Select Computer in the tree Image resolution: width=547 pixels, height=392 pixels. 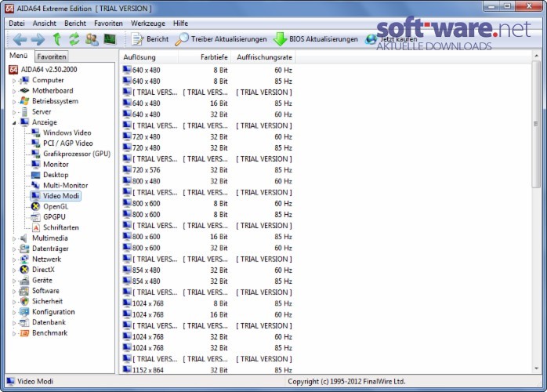click(48, 80)
